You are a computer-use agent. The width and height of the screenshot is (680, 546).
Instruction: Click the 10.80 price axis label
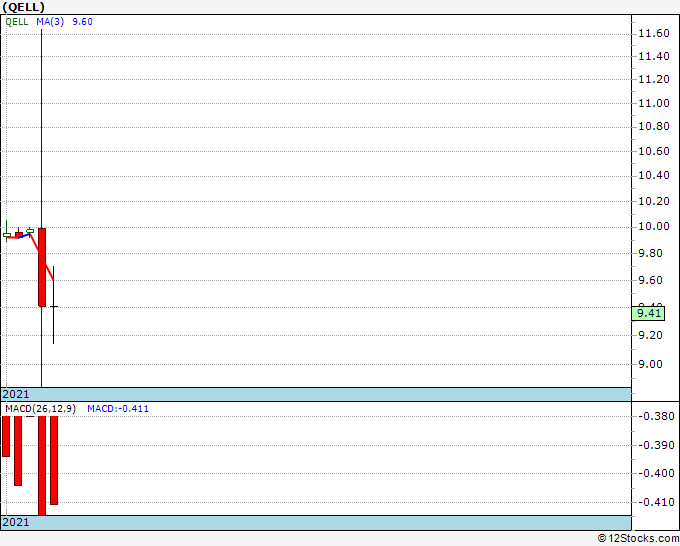[654, 127]
